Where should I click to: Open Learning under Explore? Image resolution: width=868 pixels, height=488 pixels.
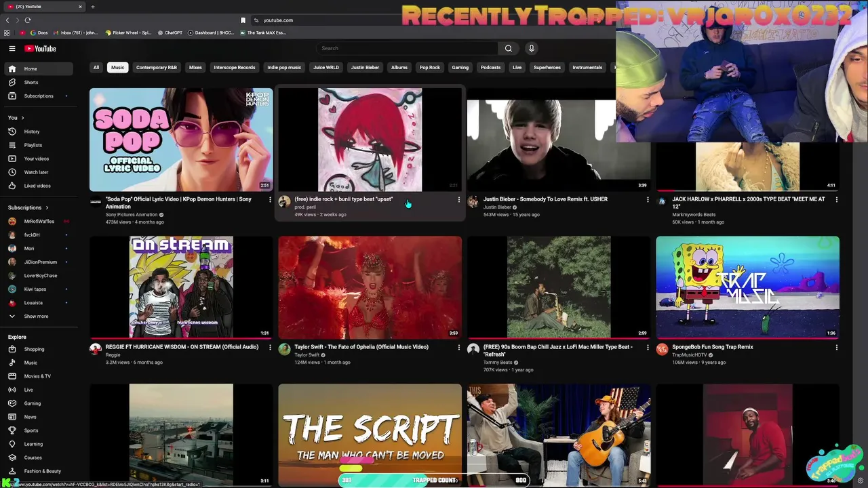[38, 444]
